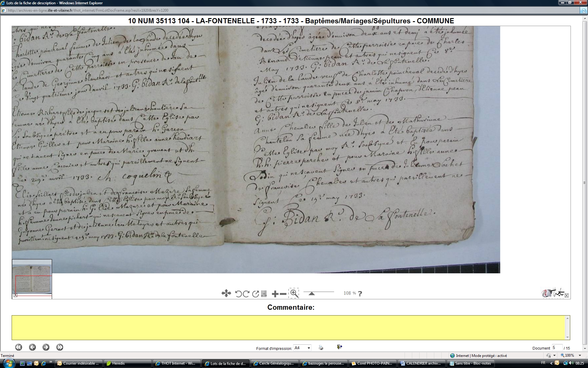Reset the image view rotation
This screenshot has width=588, height=368.
pyautogui.click(x=255, y=294)
